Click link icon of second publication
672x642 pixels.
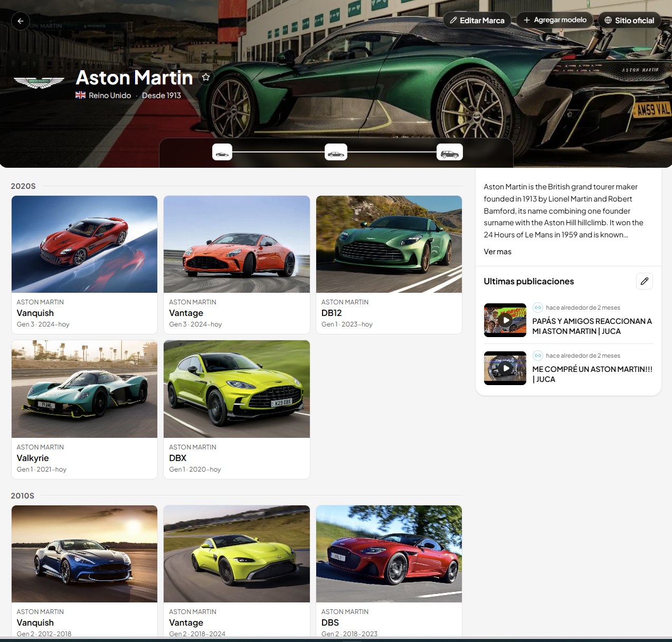click(538, 356)
